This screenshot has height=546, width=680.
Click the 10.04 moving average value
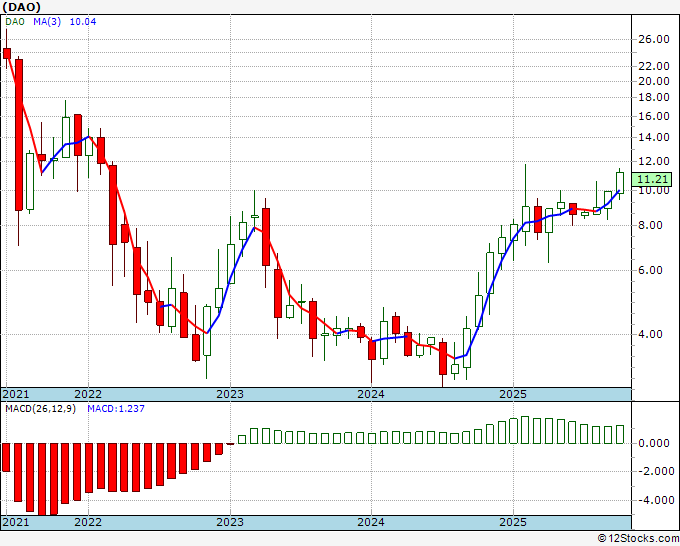83,22
